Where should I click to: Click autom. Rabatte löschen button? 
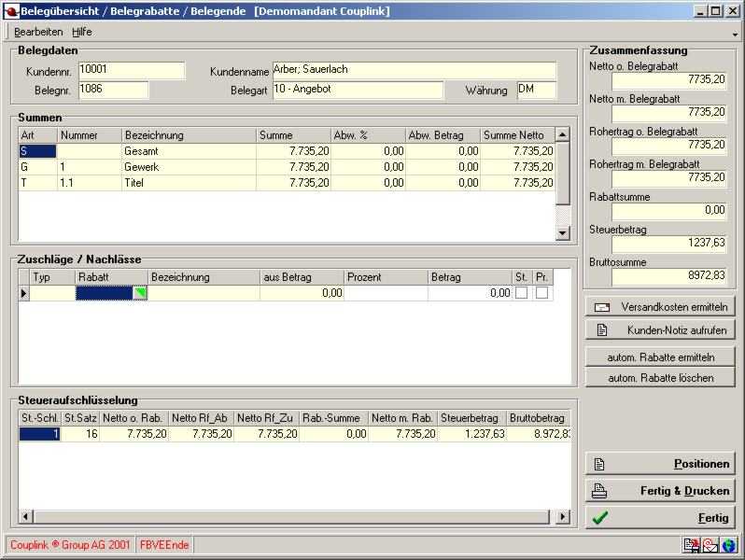point(660,378)
